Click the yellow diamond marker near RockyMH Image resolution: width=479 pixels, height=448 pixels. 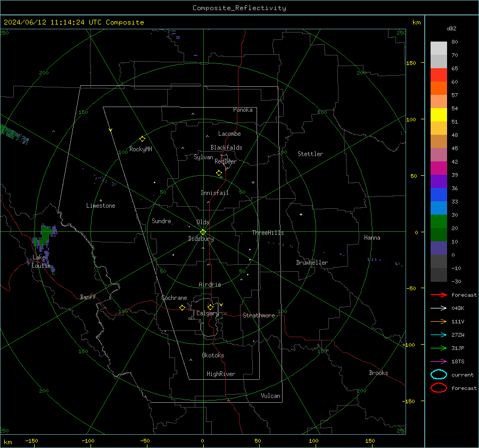point(142,139)
